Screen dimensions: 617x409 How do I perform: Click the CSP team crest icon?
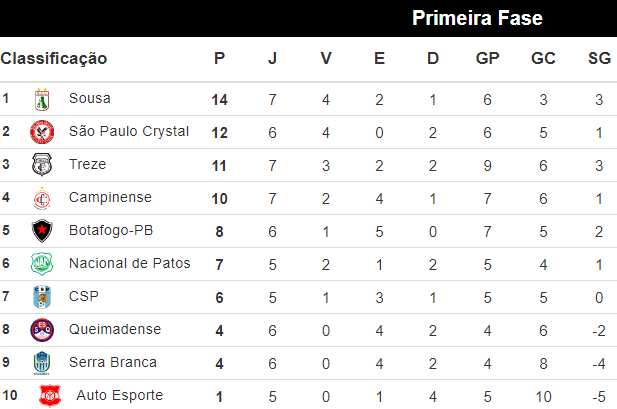42,297
